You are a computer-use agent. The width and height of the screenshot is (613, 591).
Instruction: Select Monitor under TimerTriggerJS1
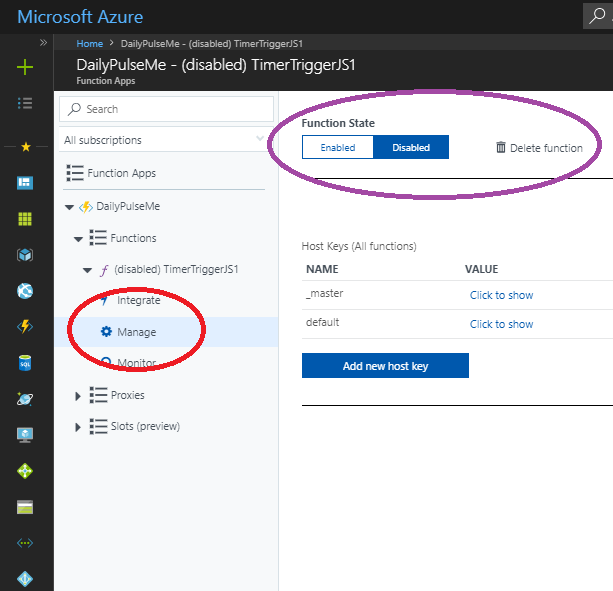point(137,363)
